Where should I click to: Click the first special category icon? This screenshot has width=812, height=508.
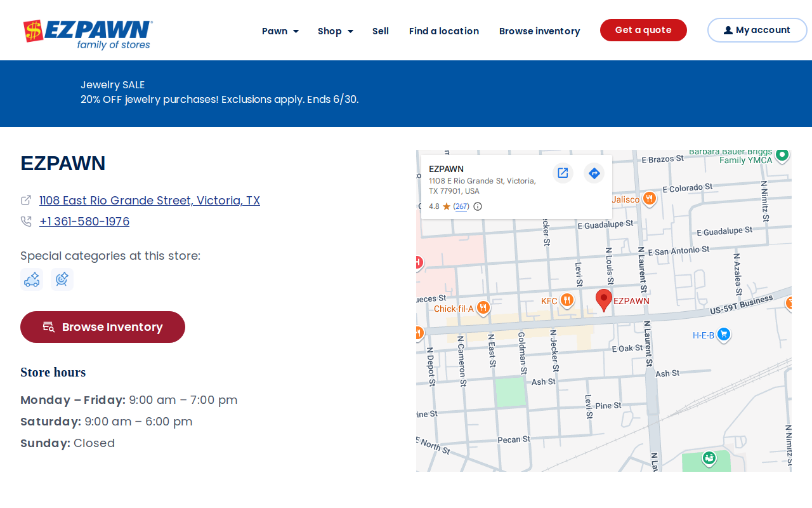click(32, 279)
